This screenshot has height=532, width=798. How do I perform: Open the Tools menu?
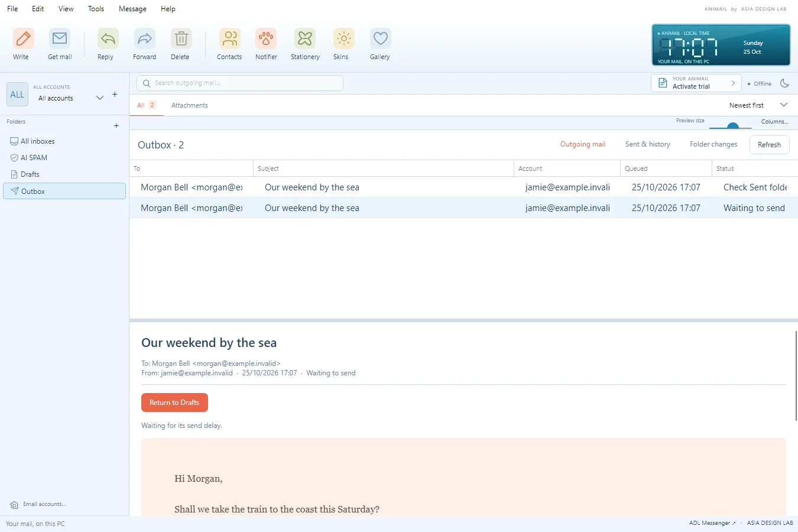coord(96,9)
